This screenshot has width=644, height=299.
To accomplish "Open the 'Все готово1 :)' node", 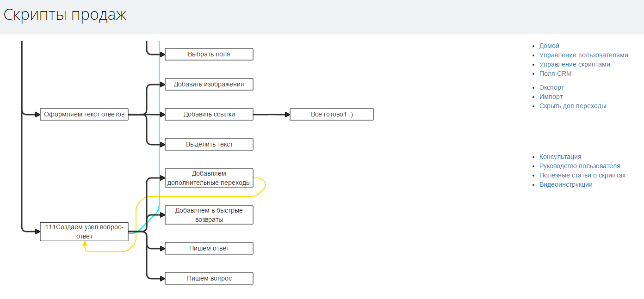I will pyautogui.click(x=331, y=114).
